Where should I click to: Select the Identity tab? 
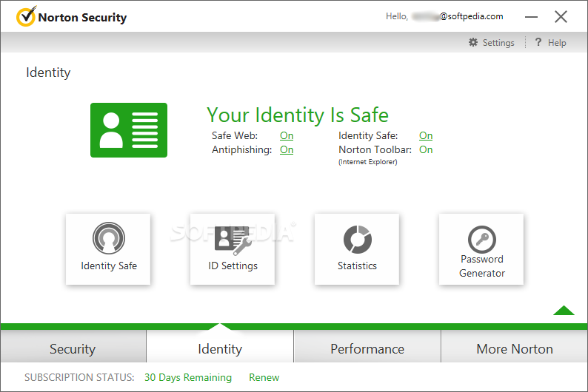[x=220, y=346]
